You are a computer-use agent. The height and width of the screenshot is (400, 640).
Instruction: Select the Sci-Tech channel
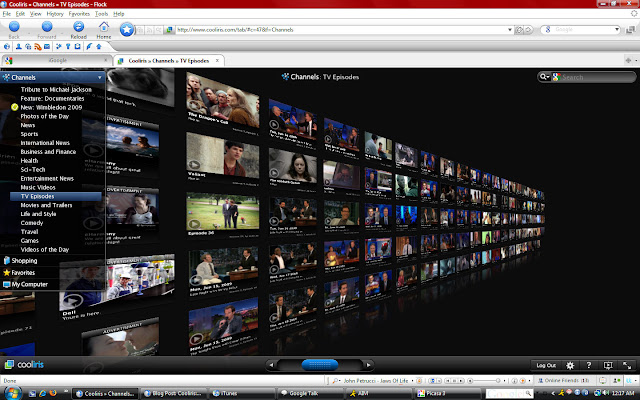coord(33,169)
